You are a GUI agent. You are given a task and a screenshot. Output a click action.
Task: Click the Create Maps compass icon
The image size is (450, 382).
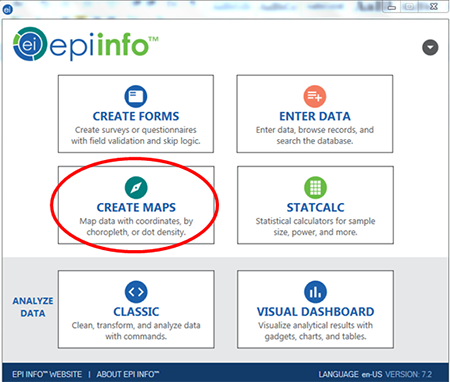point(136,188)
